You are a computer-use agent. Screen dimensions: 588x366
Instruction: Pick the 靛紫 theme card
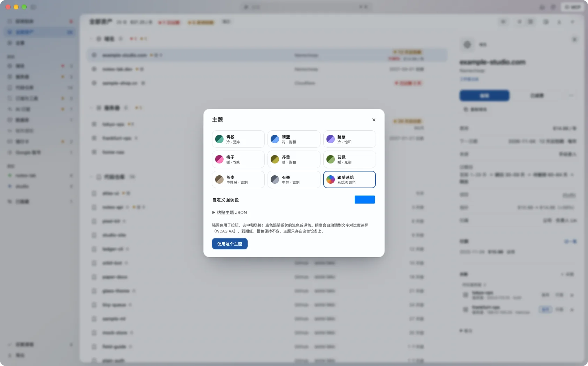click(x=349, y=139)
